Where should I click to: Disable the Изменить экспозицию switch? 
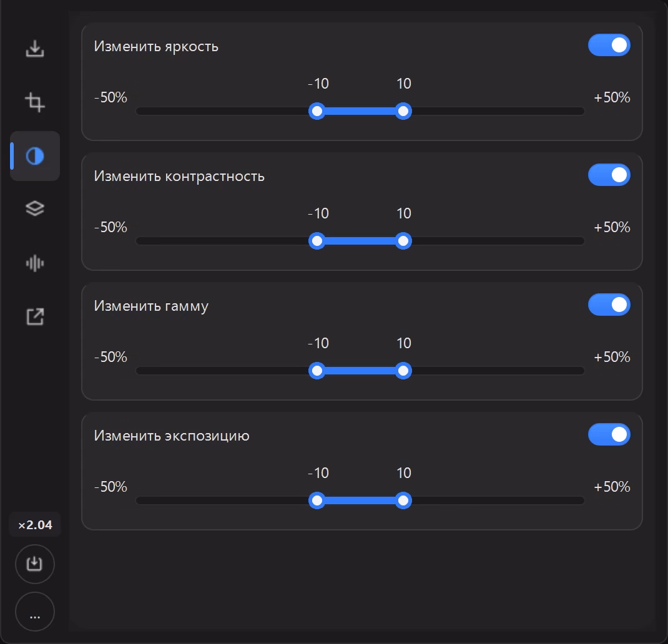pos(609,434)
